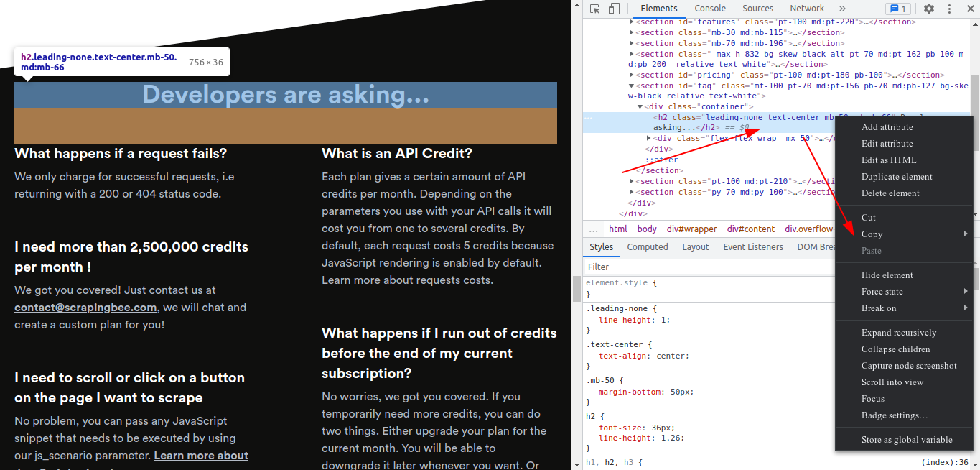Toggle the device toolbar icon
Viewport: 980px width, 470px height.
[x=614, y=9]
